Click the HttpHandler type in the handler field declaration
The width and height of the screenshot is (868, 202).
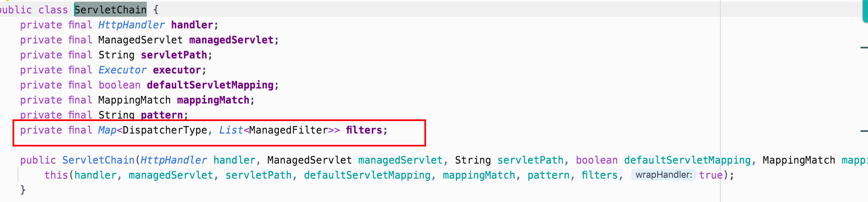[x=131, y=25]
